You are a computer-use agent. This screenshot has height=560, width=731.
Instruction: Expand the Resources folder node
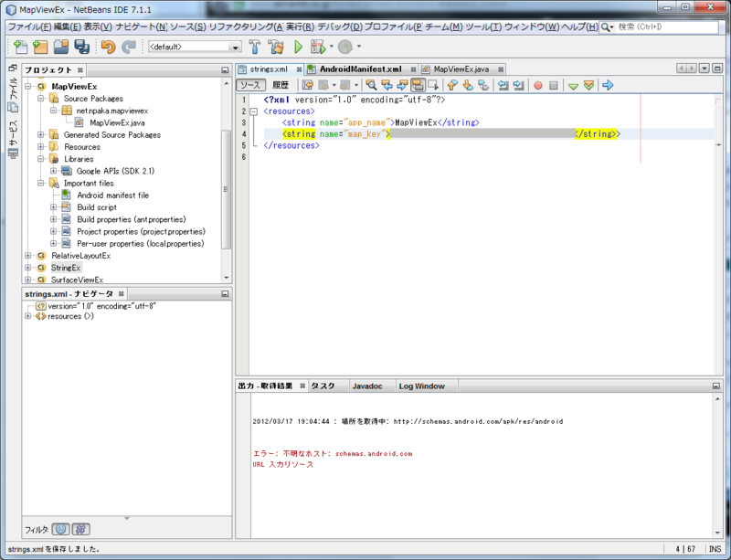41,147
